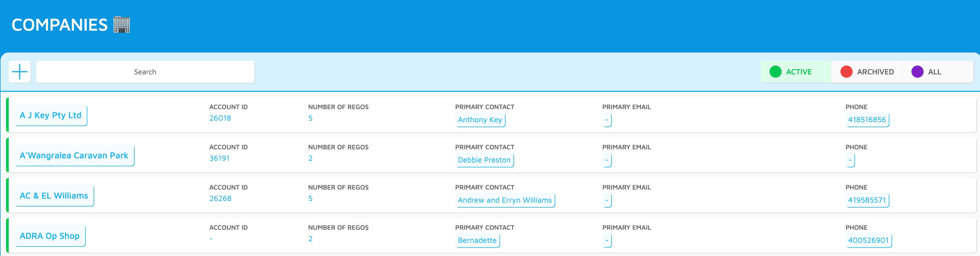Click the plus icon to add company
The image size is (980, 256).
(20, 72)
